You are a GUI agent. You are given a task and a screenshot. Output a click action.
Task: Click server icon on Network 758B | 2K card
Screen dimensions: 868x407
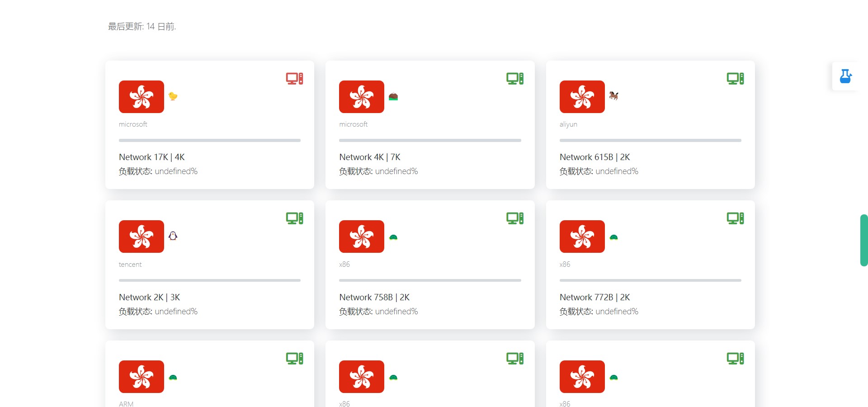(x=515, y=218)
